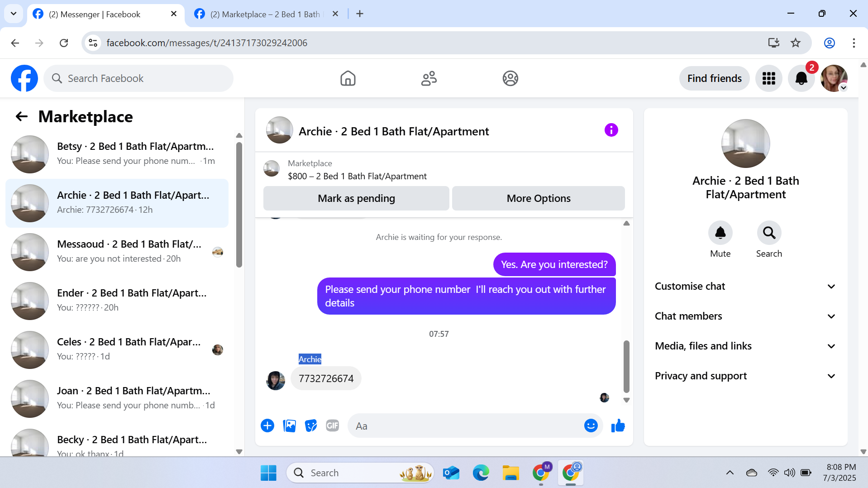Attach a photo with the image icon

[x=289, y=426]
